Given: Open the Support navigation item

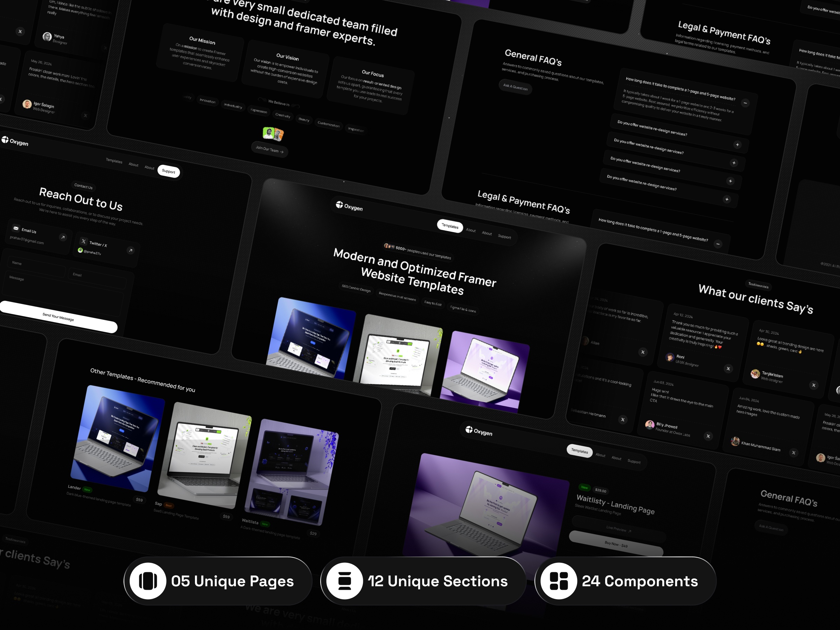Looking at the screenshot, I should pos(169,171).
